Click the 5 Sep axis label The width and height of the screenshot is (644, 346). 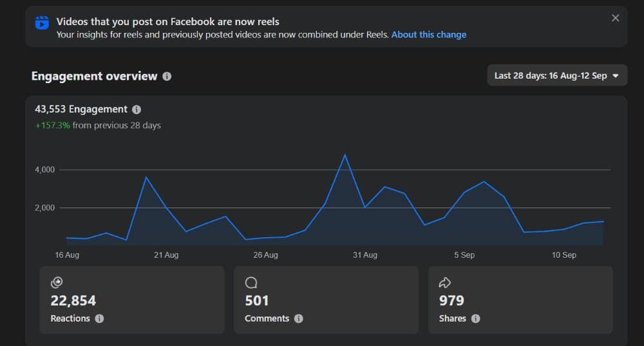(464, 255)
